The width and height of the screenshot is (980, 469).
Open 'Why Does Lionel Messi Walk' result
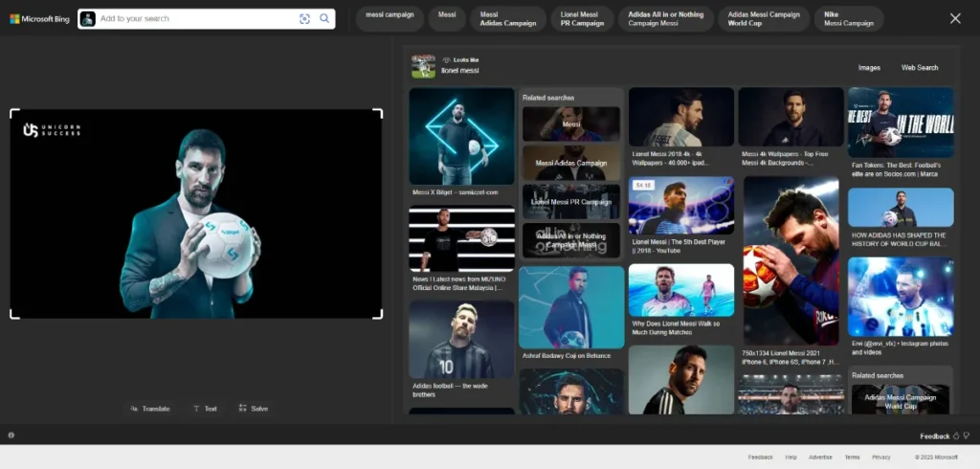click(680, 291)
